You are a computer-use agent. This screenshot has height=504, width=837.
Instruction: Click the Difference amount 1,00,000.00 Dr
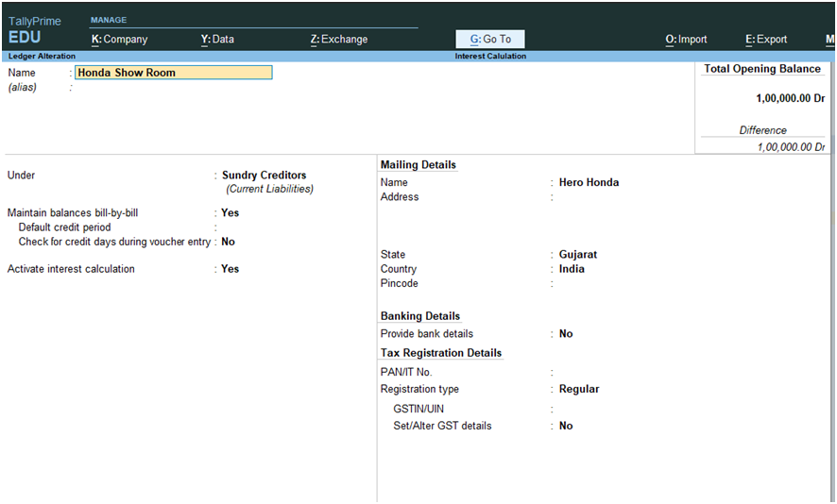tap(791, 146)
